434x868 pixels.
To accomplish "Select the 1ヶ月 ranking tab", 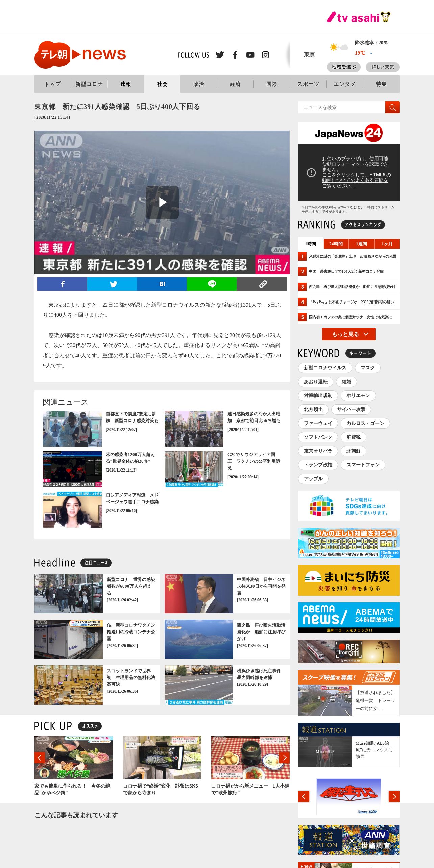I will [x=387, y=244].
